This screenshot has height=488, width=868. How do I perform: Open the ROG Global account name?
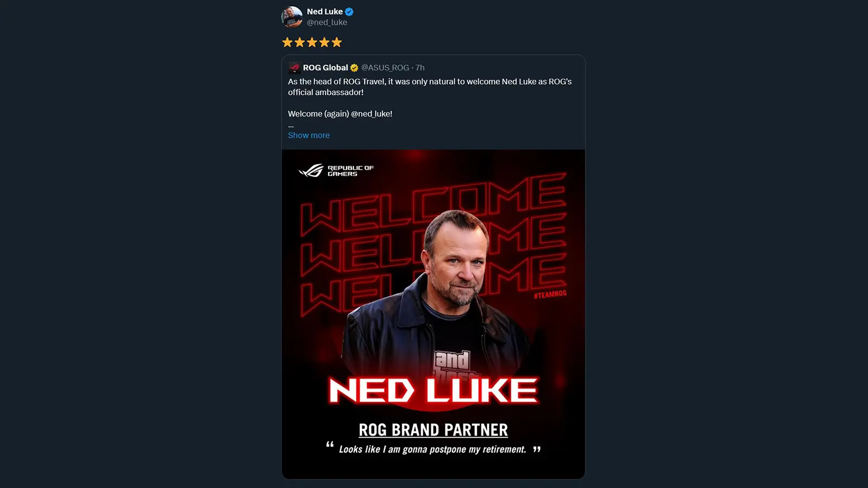tap(325, 68)
